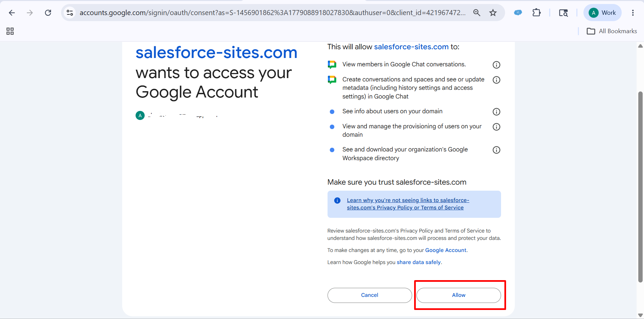Screen dimensions: 644x319
Task: Open the Extensions puzzle icon
Action: [x=537, y=13]
